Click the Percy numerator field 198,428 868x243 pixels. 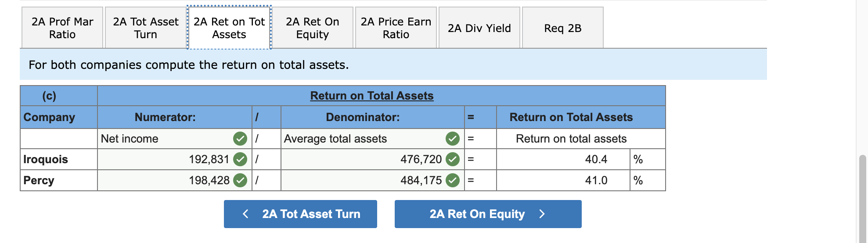[x=175, y=180]
